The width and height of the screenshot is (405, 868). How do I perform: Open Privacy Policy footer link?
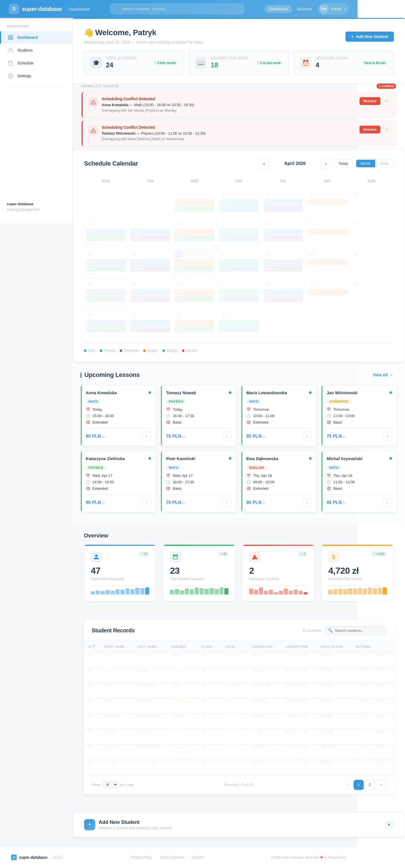pyautogui.click(x=141, y=857)
